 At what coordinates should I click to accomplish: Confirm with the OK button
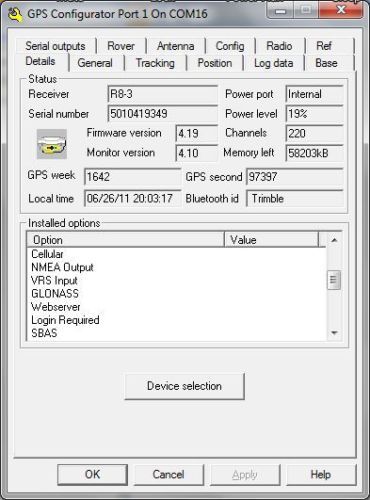pos(93,474)
